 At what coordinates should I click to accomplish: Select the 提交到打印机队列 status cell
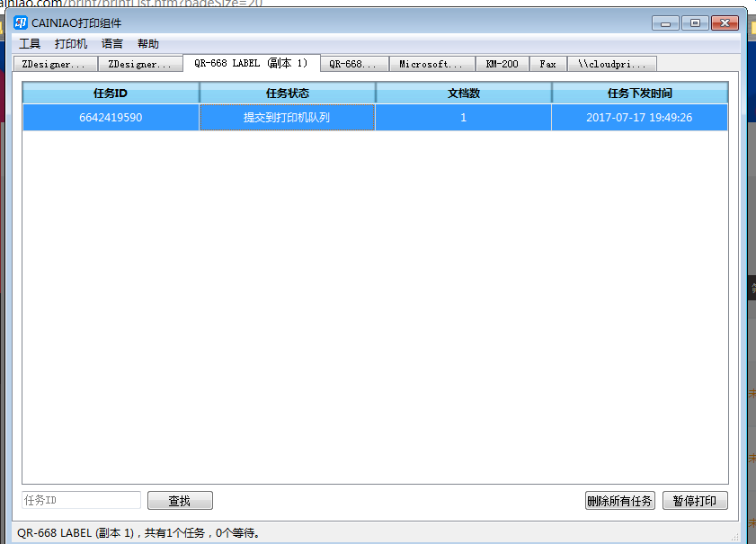coord(288,117)
